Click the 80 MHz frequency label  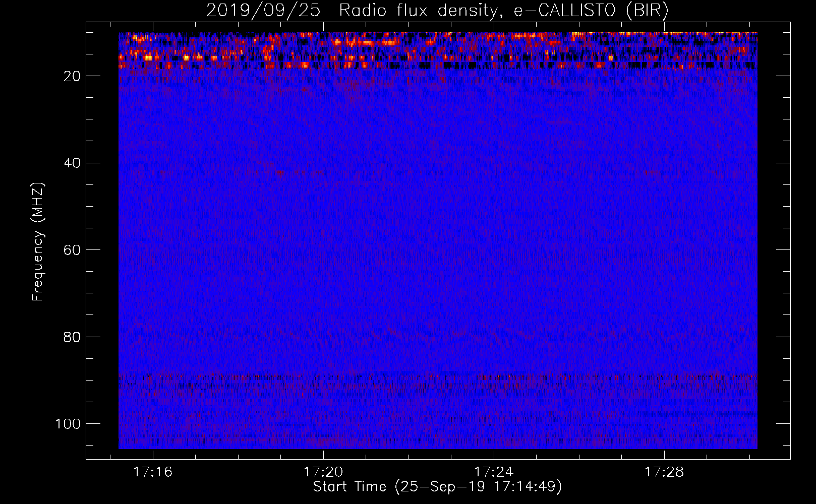coord(73,337)
